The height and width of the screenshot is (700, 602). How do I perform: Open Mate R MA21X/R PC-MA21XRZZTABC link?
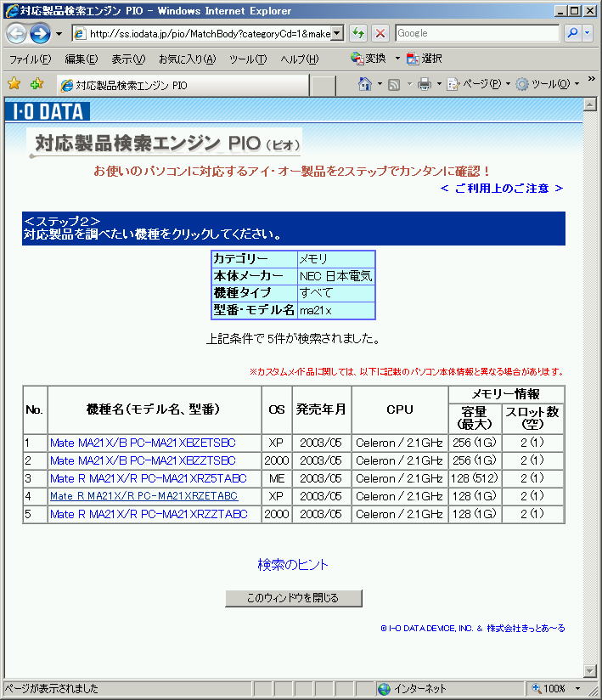[x=149, y=514]
